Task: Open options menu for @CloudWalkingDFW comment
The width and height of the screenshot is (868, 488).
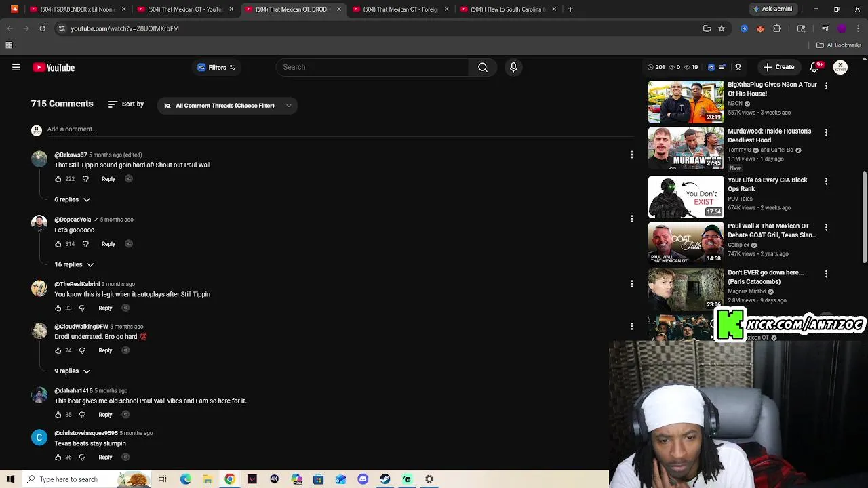Action: 632,326
